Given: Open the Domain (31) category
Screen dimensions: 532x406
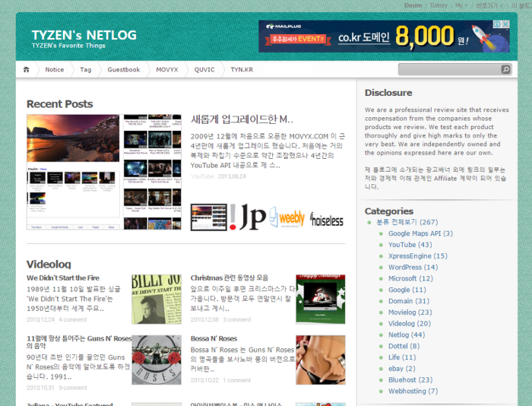Looking at the screenshot, I should (x=409, y=301).
